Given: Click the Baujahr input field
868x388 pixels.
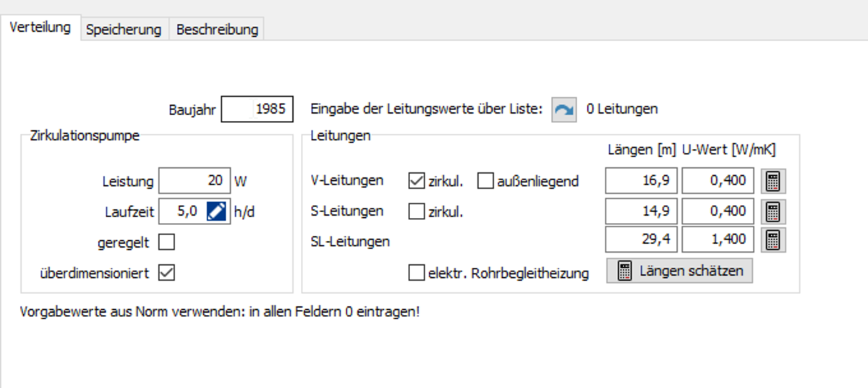Looking at the screenshot, I should pos(258,109).
